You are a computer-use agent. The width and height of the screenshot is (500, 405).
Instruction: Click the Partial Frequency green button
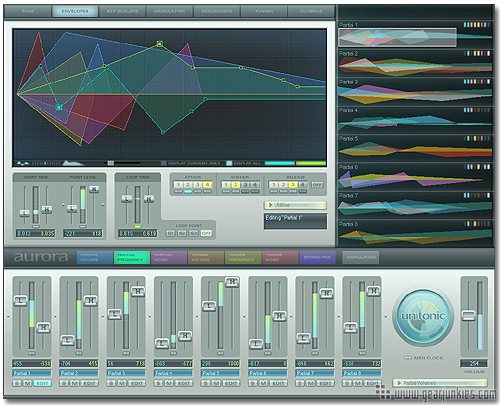[x=132, y=257]
